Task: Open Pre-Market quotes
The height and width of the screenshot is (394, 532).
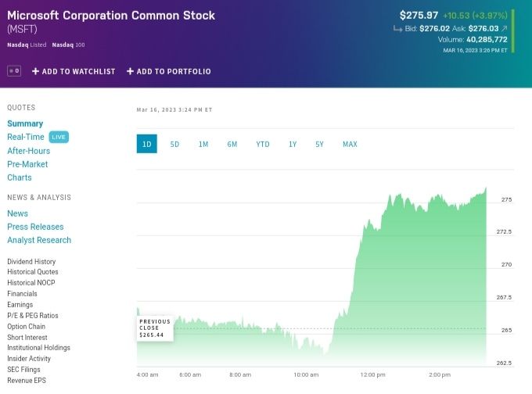Action: point(27,164)
